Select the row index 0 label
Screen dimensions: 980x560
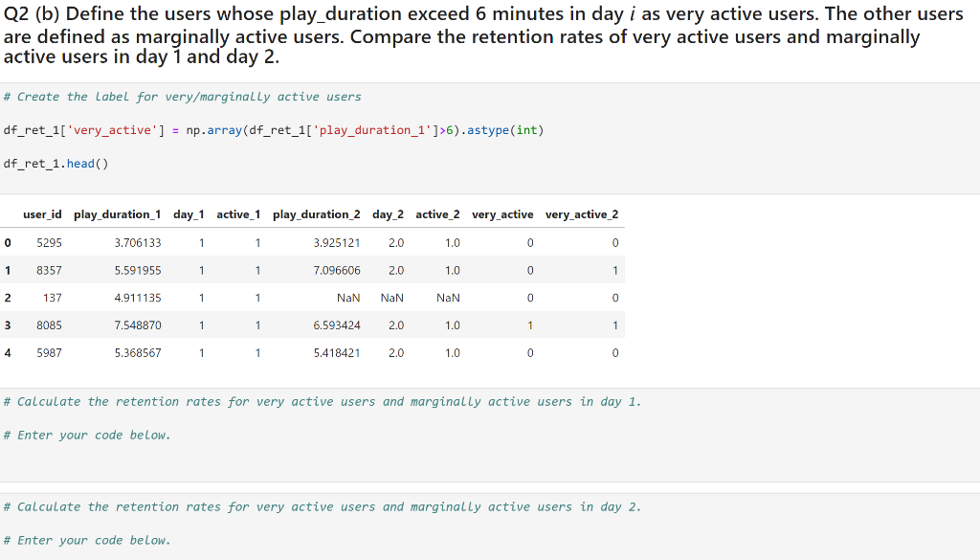[x=8, y=242]
